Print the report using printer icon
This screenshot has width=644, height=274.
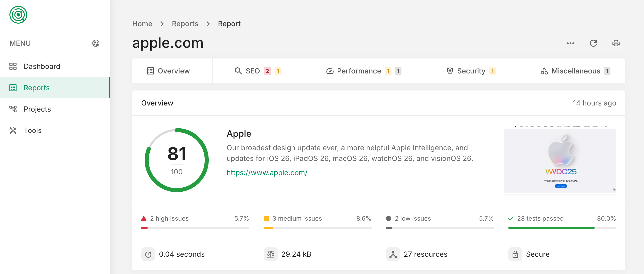click(x=616, y=43)
